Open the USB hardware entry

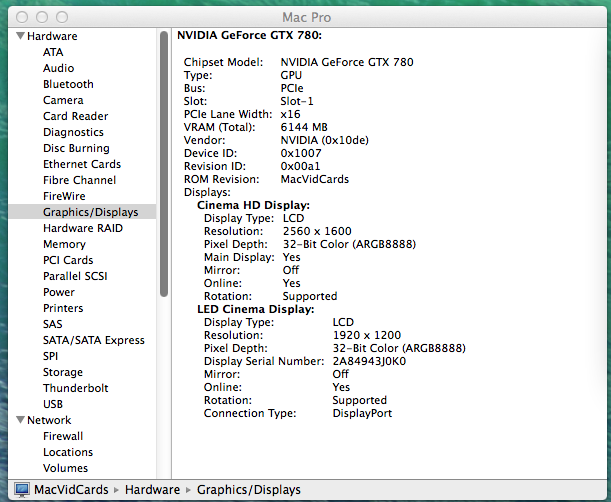(53, 403)
